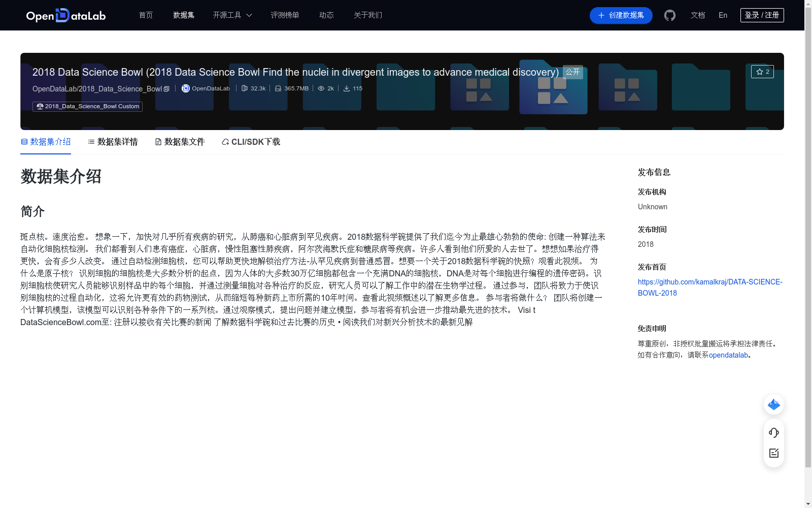Switch to the 数据集详情 tab
The image size is (812, 508).
[x=113, y=142]
